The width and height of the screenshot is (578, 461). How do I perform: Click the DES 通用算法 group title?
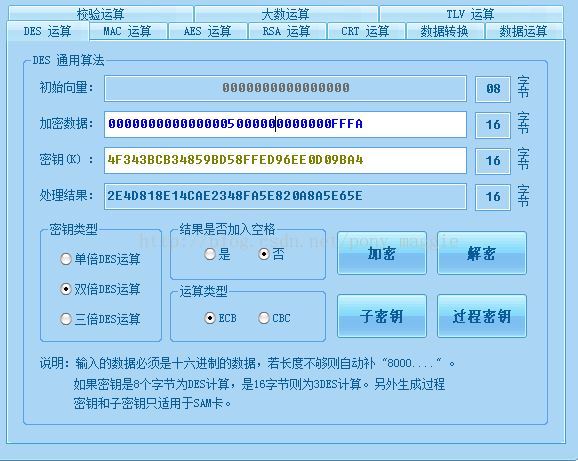(69, 60)
